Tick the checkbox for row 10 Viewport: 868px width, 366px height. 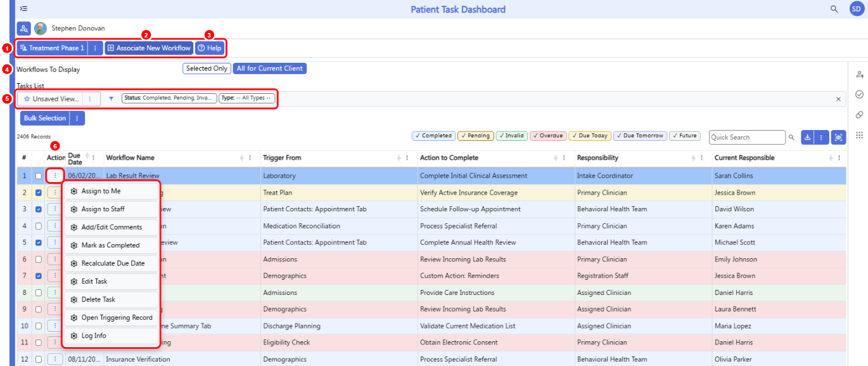39,326
